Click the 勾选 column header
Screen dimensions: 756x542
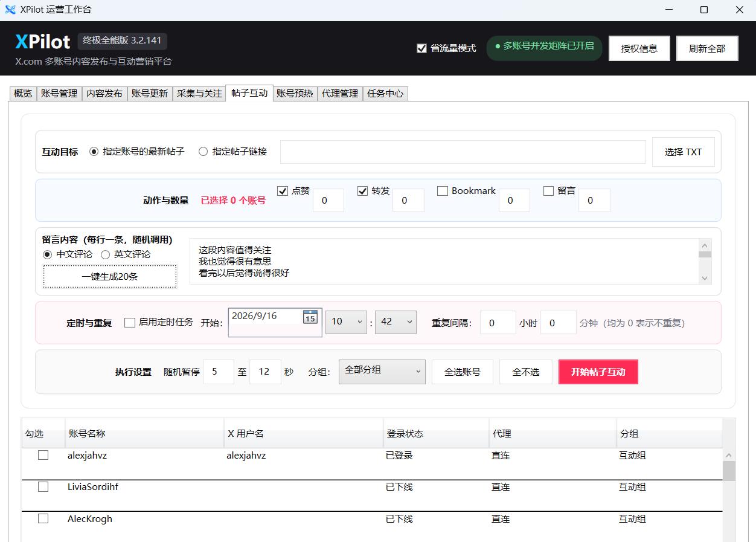43,433
